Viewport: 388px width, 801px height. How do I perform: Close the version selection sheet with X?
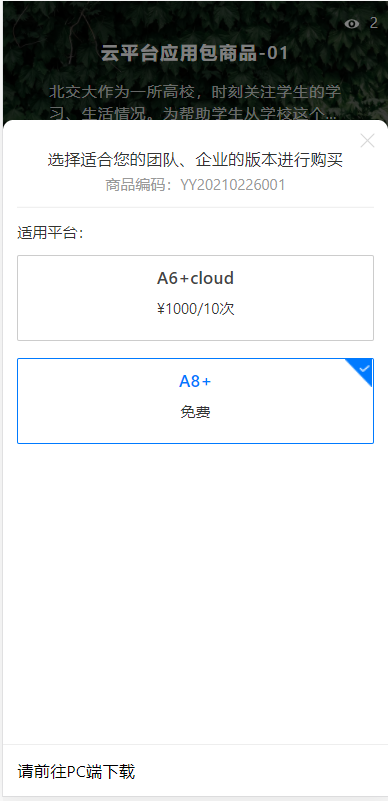click(368, 141)
